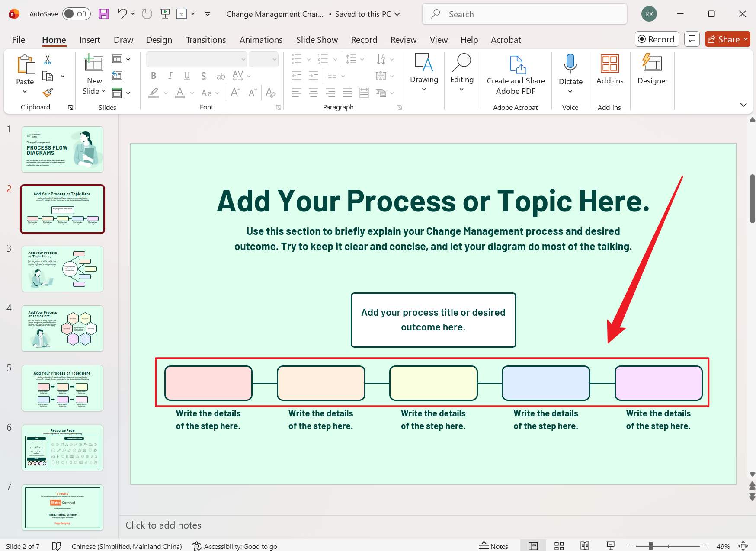Check accessibility status: Good to go
Viewport: 756px width, 551px height.
coord(235,546)
